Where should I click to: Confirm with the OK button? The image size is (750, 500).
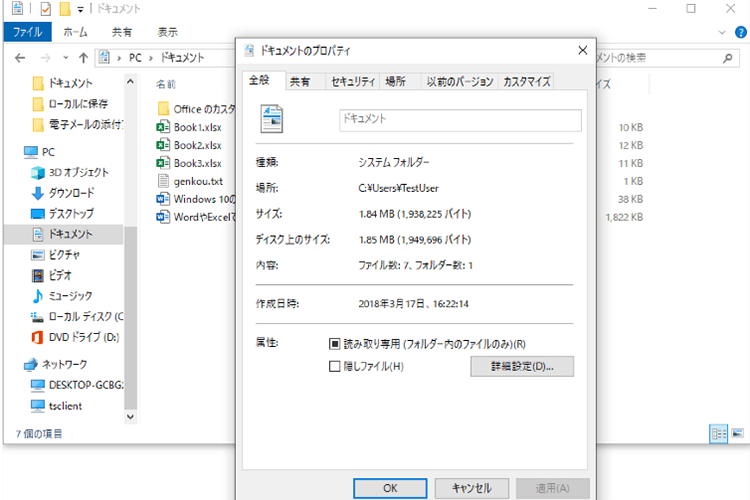[x=390, y=488]
